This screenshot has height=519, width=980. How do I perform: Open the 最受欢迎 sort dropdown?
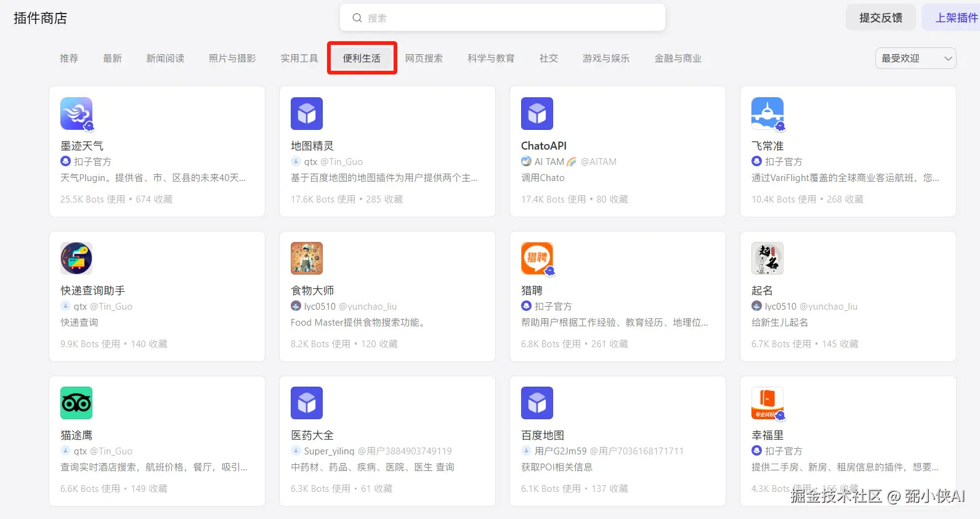click(916, 58)
